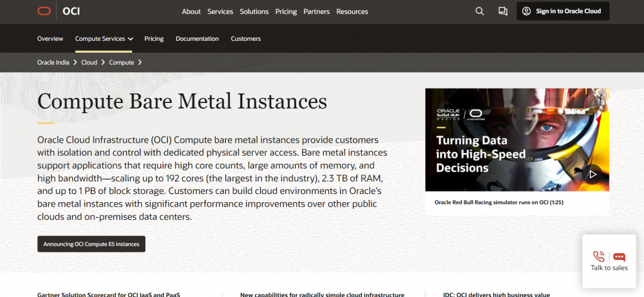Open the chat bubbles icon in header
Image resolution: width=644 pixels, height=297 pixels.
(x=502, y=11)
